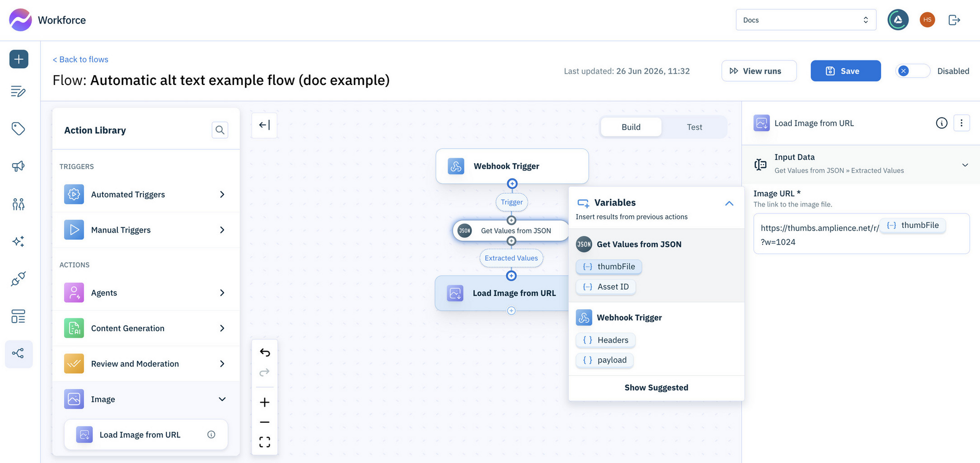This screenshot has width=980, height=463.
Task: Select the Build tab
Action: pos(631,127)
